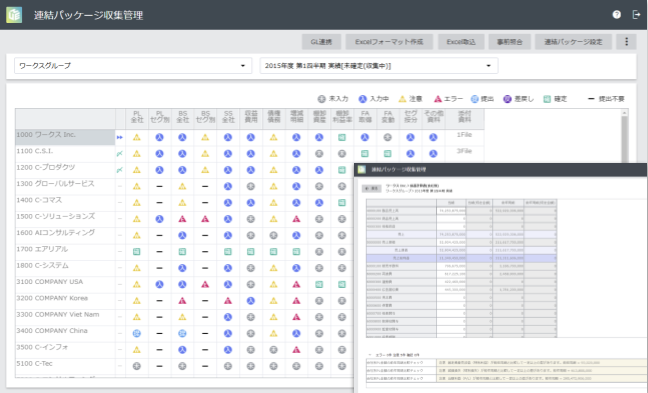Click the 3File attachment for 1100 C.S.I.

point(464,151)
